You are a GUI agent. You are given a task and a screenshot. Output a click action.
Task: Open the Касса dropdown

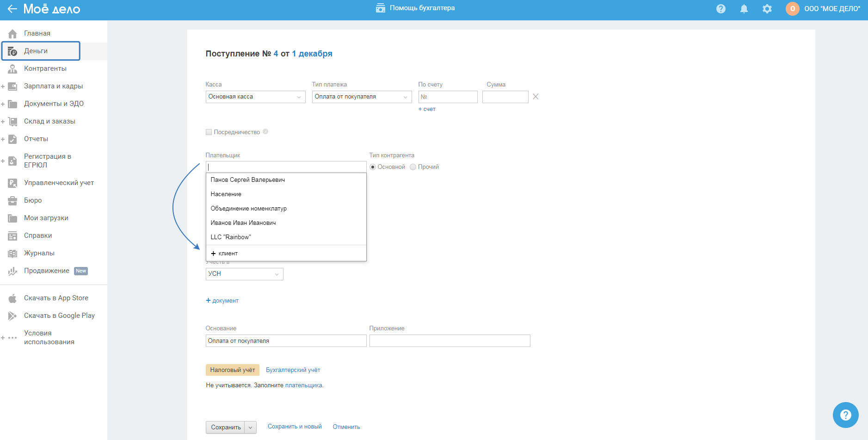point(255,97)
